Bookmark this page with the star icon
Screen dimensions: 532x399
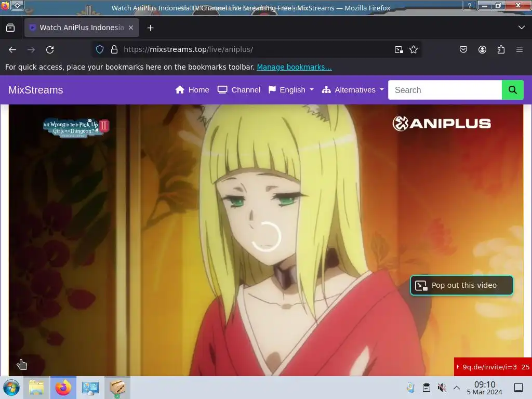point(414,49)
